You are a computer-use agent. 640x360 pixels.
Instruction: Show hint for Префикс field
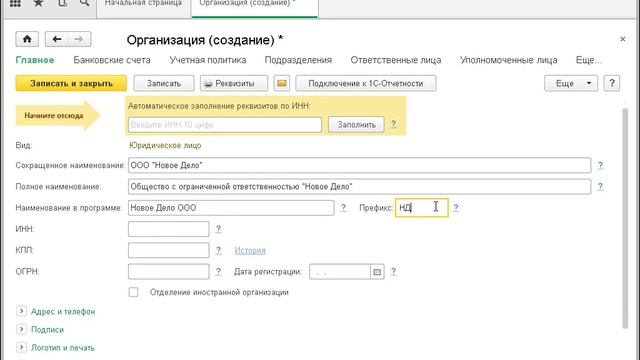[456, 208]
